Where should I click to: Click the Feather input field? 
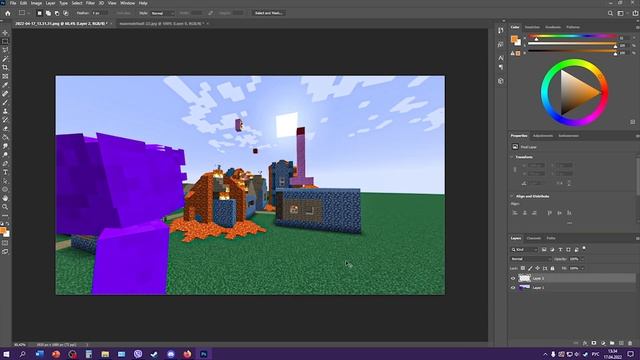click(100, 13)
